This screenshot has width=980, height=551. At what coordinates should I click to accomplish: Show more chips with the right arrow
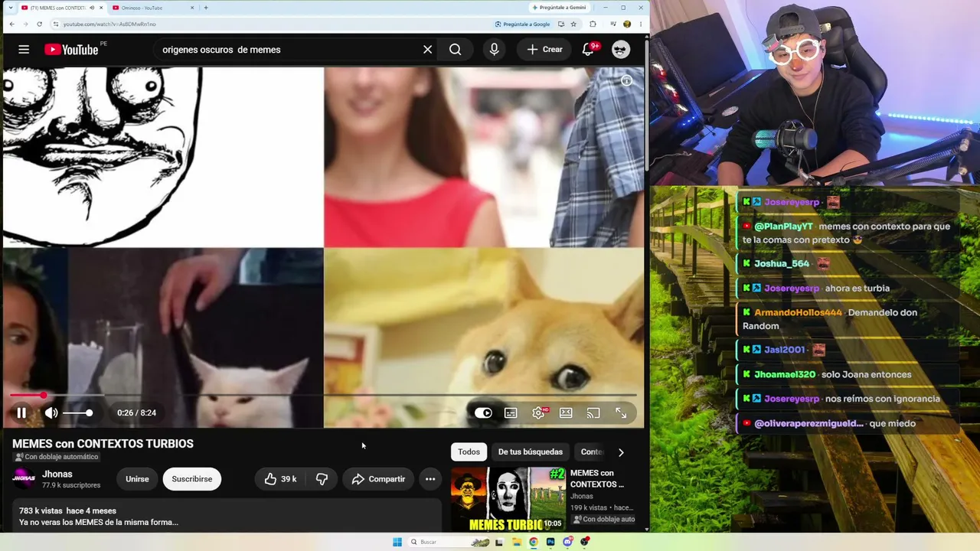[x=621, y=452]
